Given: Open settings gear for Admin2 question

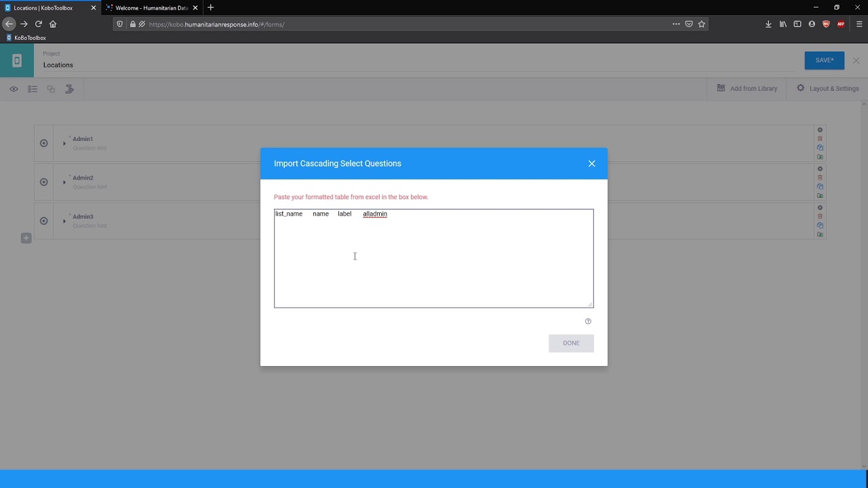Looking at the screenshot, I should tap(820, 169).
